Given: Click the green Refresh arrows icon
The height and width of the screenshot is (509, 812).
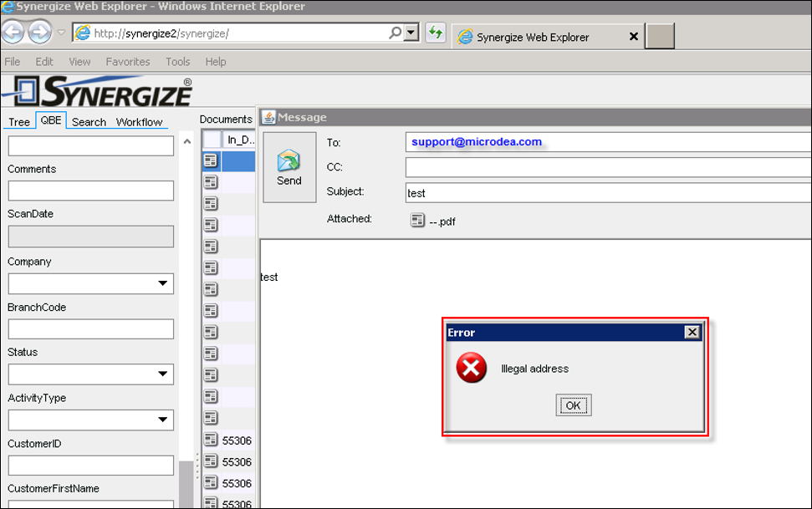Looking at the screenshot, I should (x=436, y=33).
